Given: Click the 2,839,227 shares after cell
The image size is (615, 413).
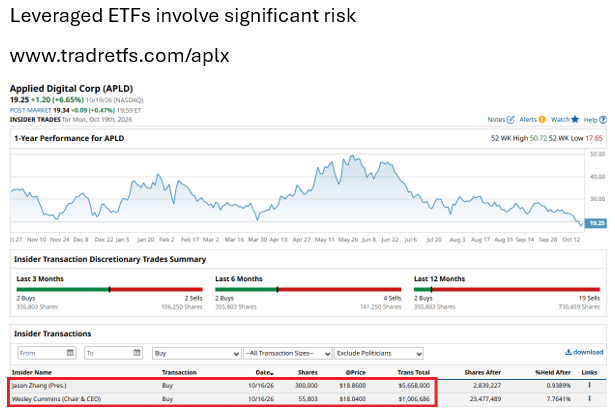Looking at the screenshot, I should 487,386.
